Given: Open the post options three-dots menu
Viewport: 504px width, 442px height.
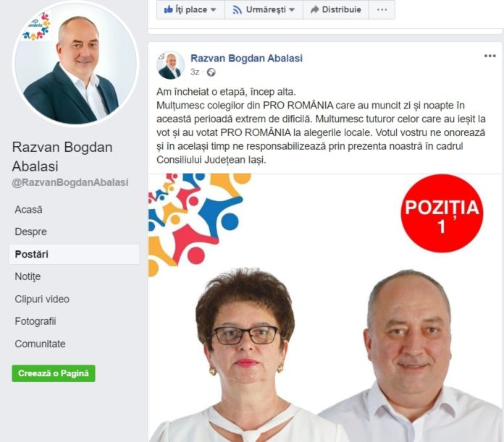Looking at the screenshot, I should click(490, 56).
